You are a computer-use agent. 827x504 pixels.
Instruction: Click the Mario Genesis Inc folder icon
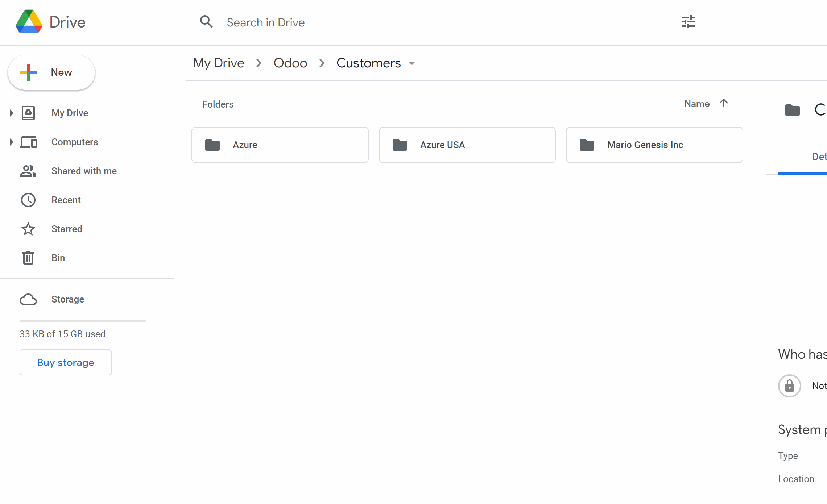click(x=587, y=145)
